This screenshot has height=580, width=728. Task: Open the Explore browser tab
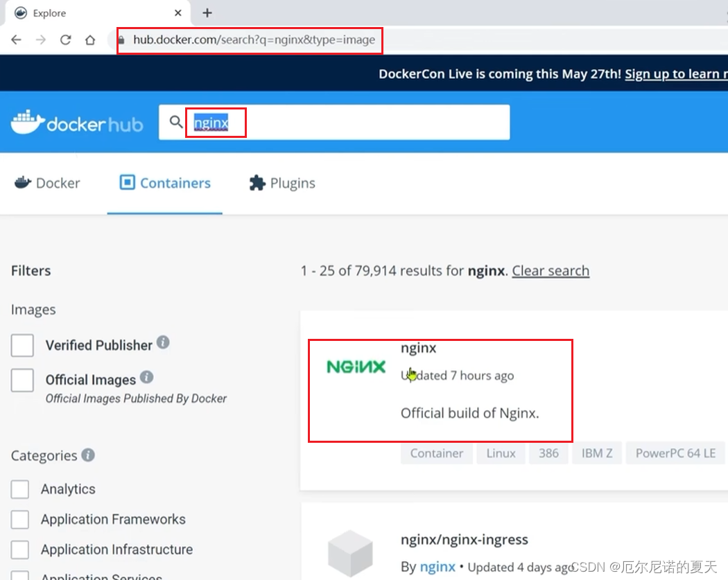point(49,12)
